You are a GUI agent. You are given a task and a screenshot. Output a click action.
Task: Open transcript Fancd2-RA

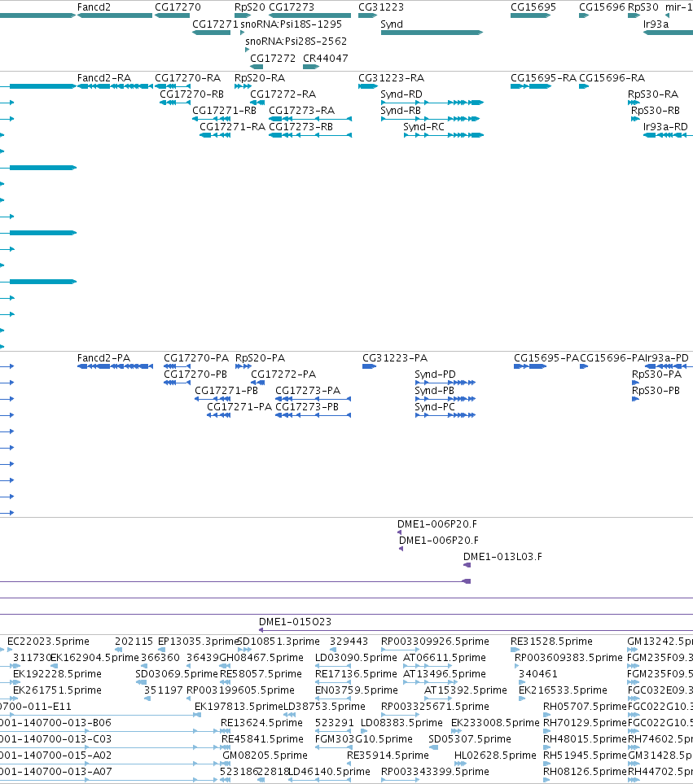[x=104, y=78]
